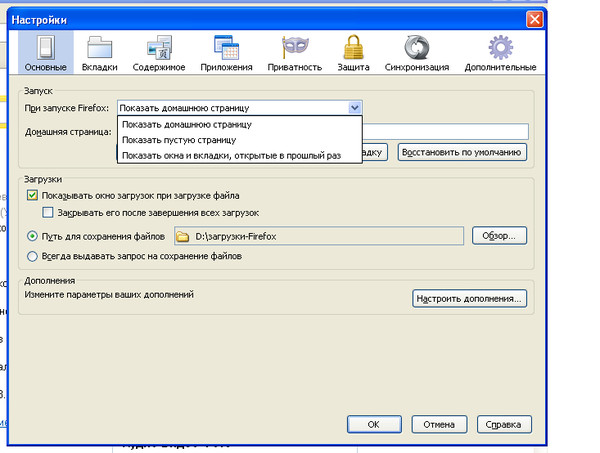This screenshot has height=453, width=600.
Task: Select 'Путь для сохранения файлов' radio button
Action: click(32, 236)
